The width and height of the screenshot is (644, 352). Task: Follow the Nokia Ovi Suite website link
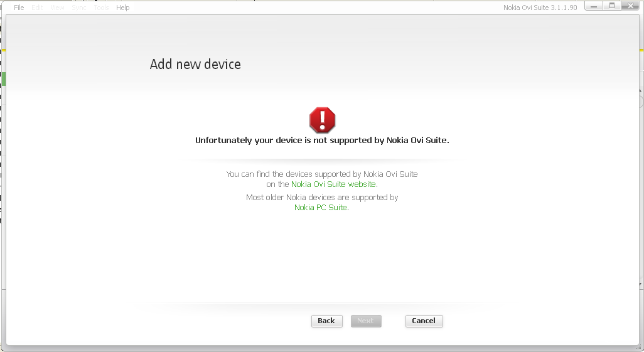coord(333,184)
